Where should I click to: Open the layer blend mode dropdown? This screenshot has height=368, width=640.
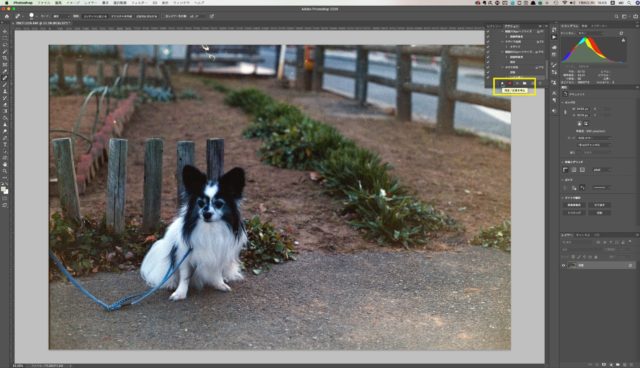[583, 250]
